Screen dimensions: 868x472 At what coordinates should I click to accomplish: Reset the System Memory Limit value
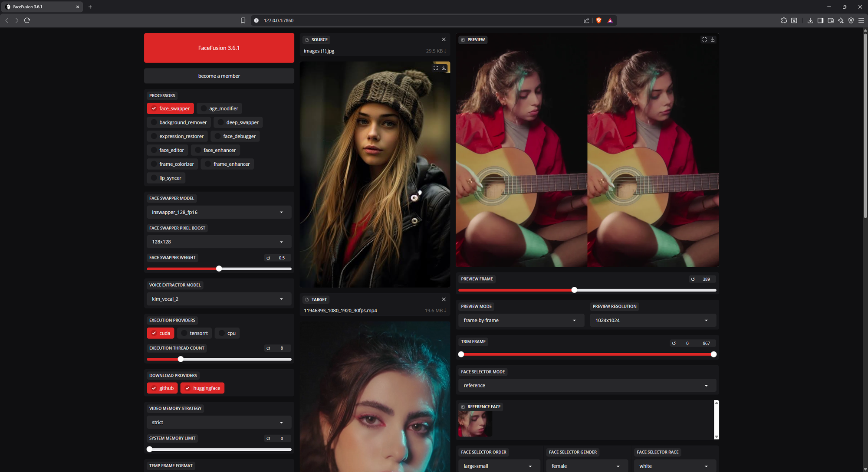268,439
